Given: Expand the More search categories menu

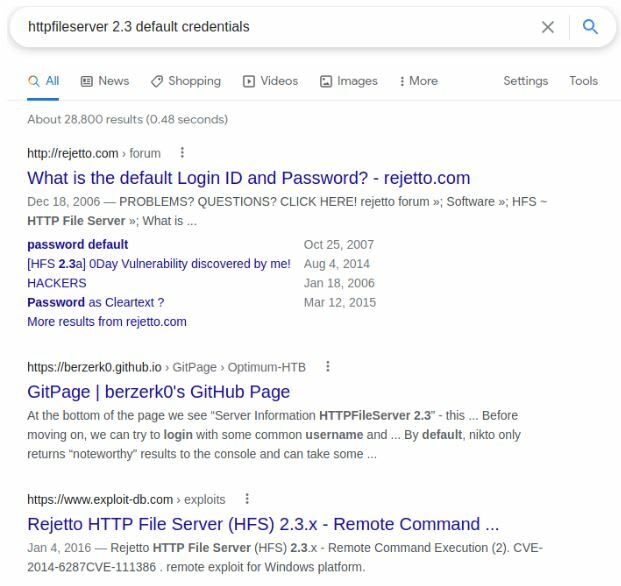Looking at the screenshot, I should [419, 81].
